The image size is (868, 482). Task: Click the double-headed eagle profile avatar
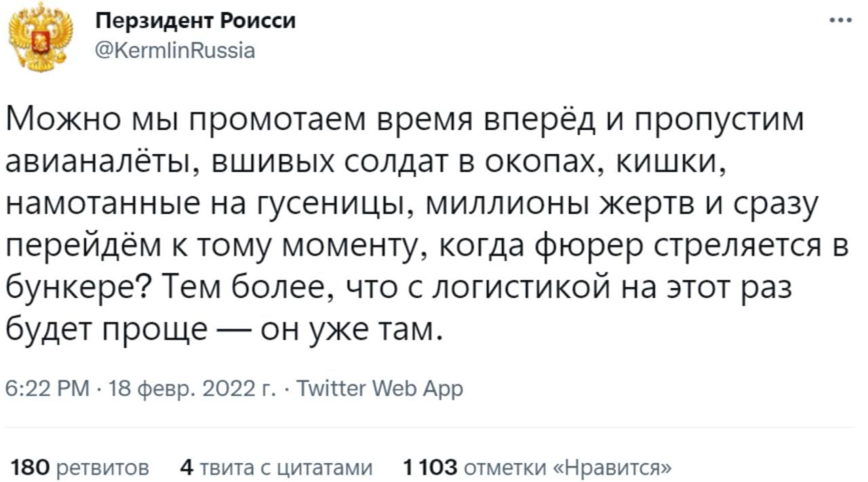[x=42, y=37]
